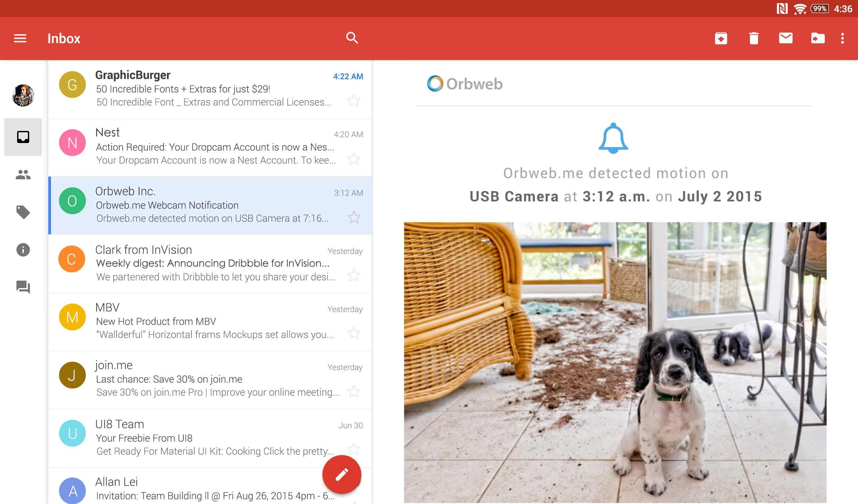Star the UI8 Team email
This screenshot has height=504, width=858.
[x=354, y=449]
